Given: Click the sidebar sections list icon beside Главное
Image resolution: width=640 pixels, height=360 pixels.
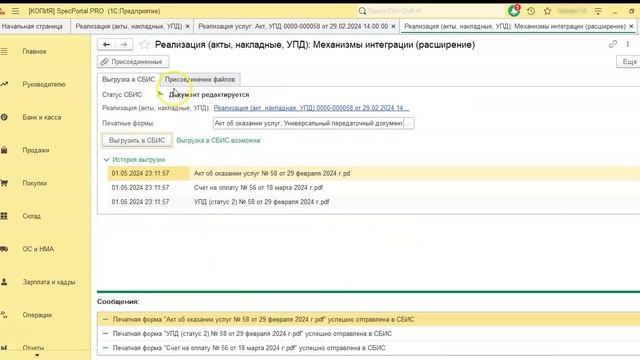Looking at the screenshot, I should [4, 51].
